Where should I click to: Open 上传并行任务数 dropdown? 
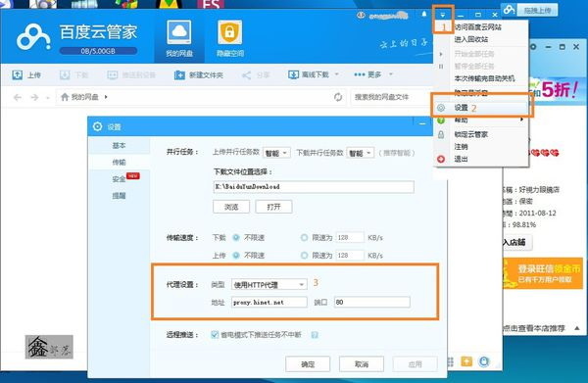276,153
